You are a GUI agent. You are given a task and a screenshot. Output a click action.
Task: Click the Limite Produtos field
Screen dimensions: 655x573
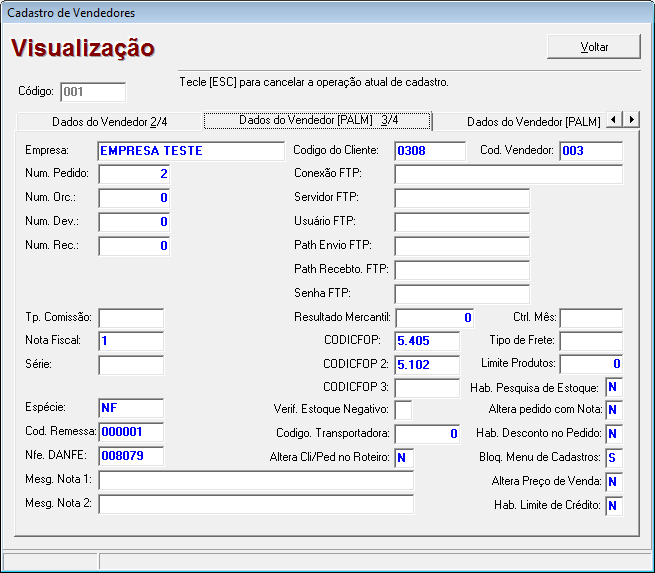[x=591, y=364]
